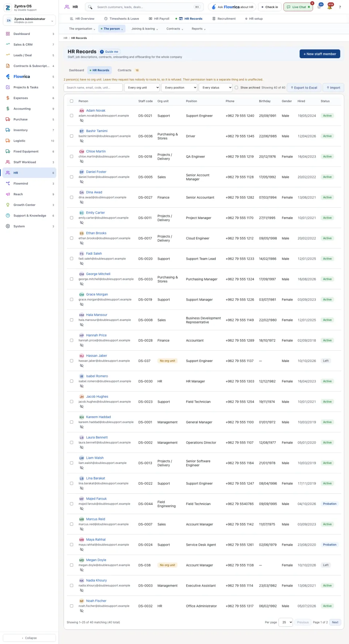
Task: Click the global search customers field
Action: [x=145, y=7]
